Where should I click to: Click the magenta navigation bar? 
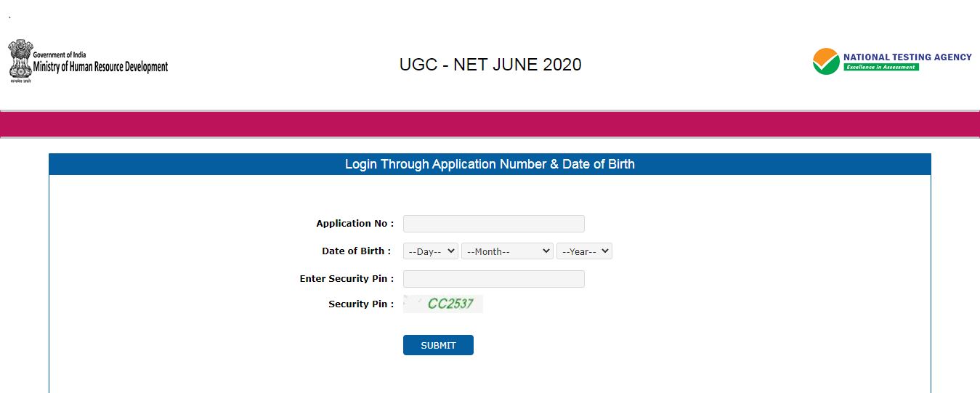490,124
